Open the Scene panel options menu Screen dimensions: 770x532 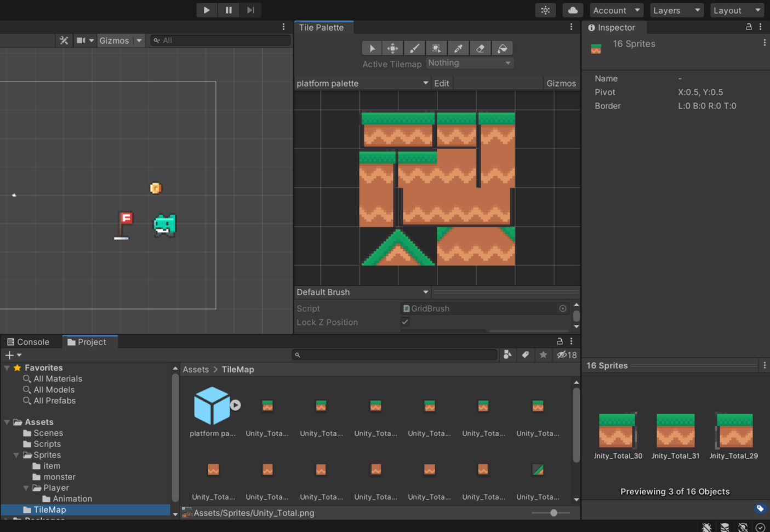[283, 27]
